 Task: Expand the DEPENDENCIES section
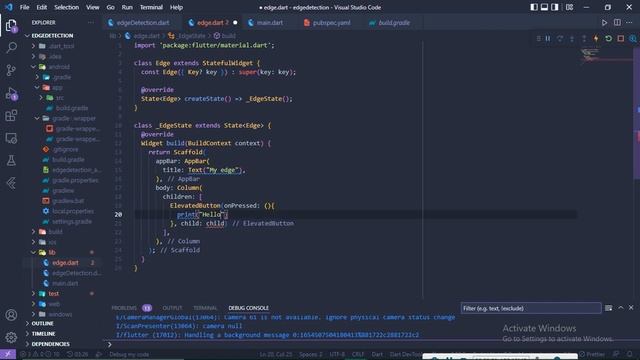click(50, 344)
